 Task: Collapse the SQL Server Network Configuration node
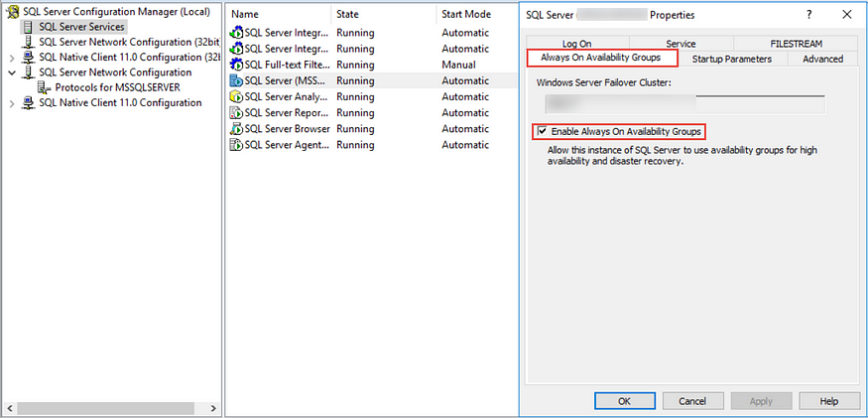(x=12, y=72)
